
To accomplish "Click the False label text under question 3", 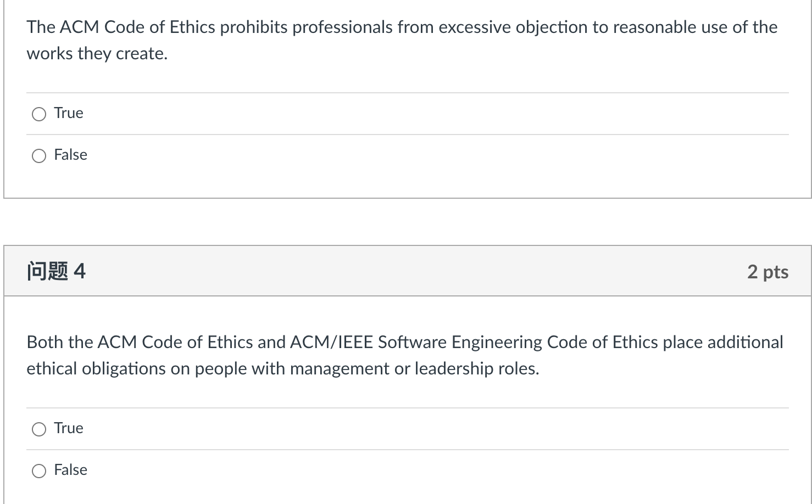I will coord(70,155).
